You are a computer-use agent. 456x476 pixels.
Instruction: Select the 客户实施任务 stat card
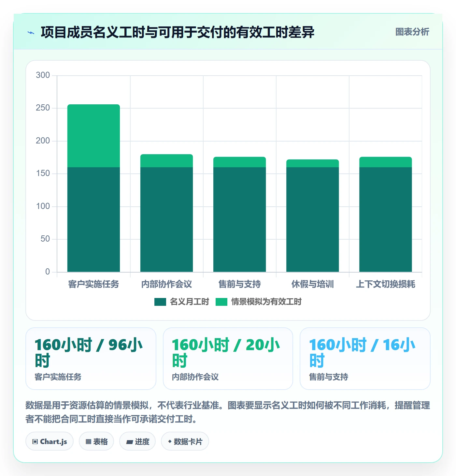pos(91,359)
